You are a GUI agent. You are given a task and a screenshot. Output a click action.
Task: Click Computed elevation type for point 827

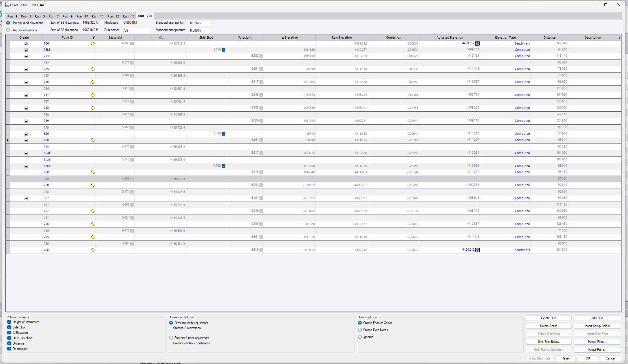pyautogui.click(x=522, y=198)
